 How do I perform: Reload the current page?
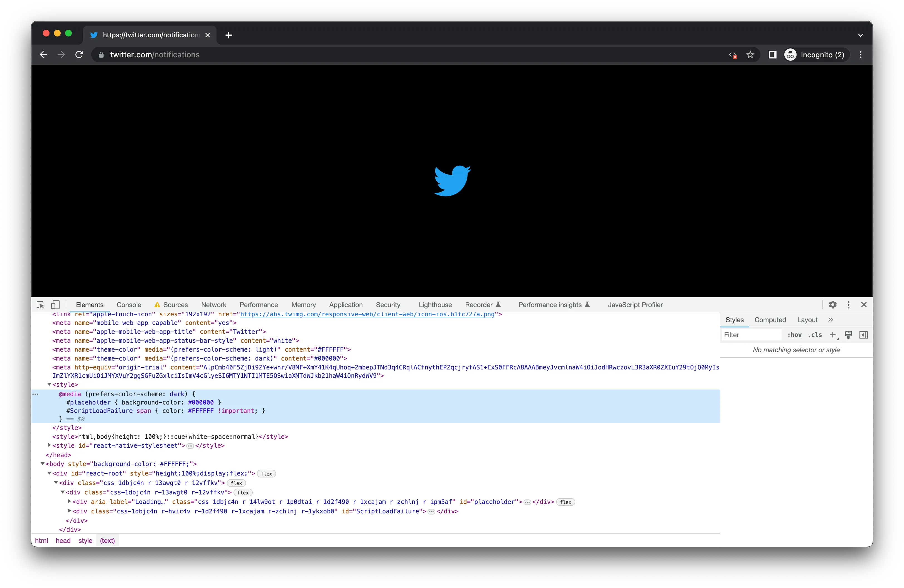pos(79,54)
